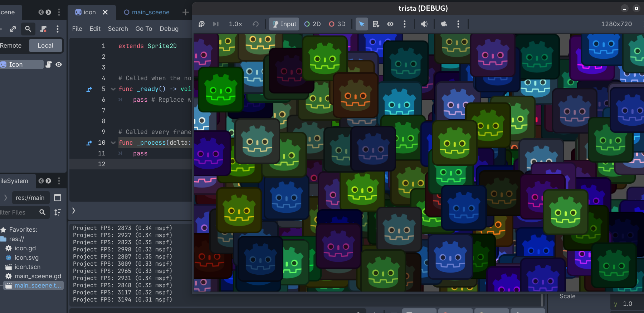Click the Scale y value field 1.0
Image resolution: width=644 pixels, height=313 pixels.
[x=628, y=304]
